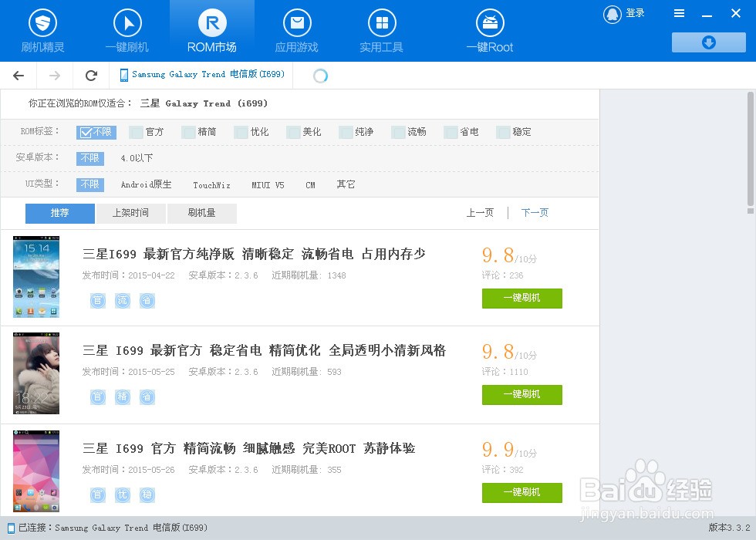Open the hamburger main menu
This screenshot has width=756, height=540.
pyautogui.click(x=679, y=14)
